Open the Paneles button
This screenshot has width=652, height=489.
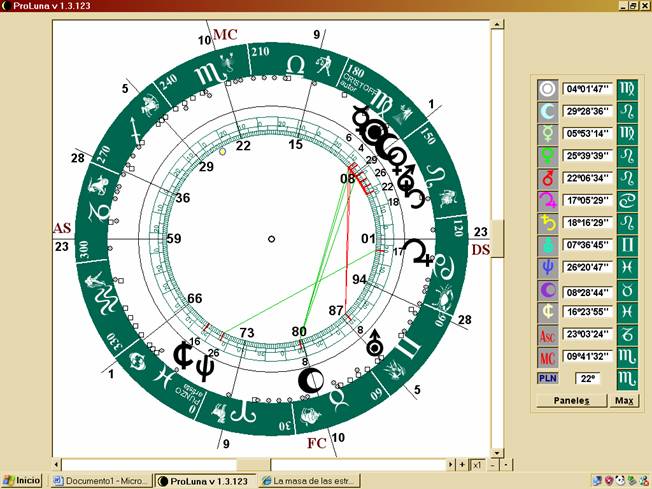tap(571, 401)
